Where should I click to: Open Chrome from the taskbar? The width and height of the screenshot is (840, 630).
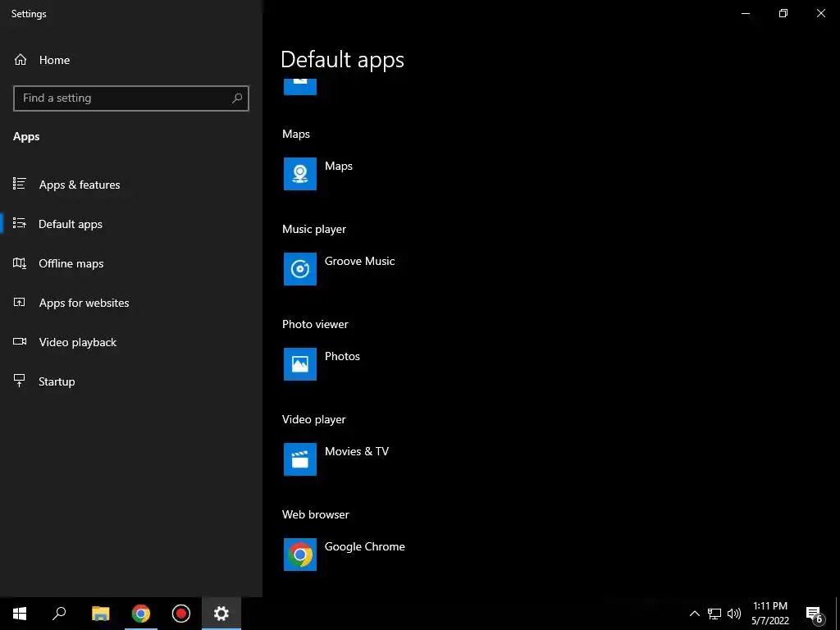tap(141, 614)
